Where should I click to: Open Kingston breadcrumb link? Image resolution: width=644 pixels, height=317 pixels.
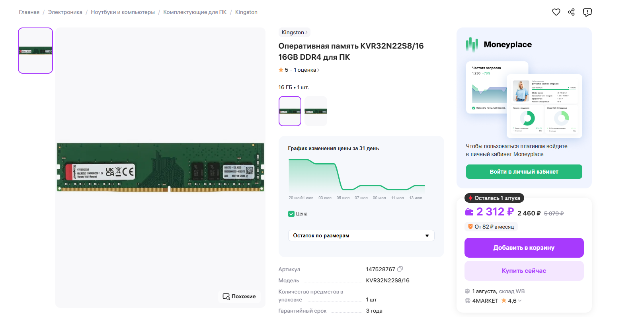click(246, 12)
